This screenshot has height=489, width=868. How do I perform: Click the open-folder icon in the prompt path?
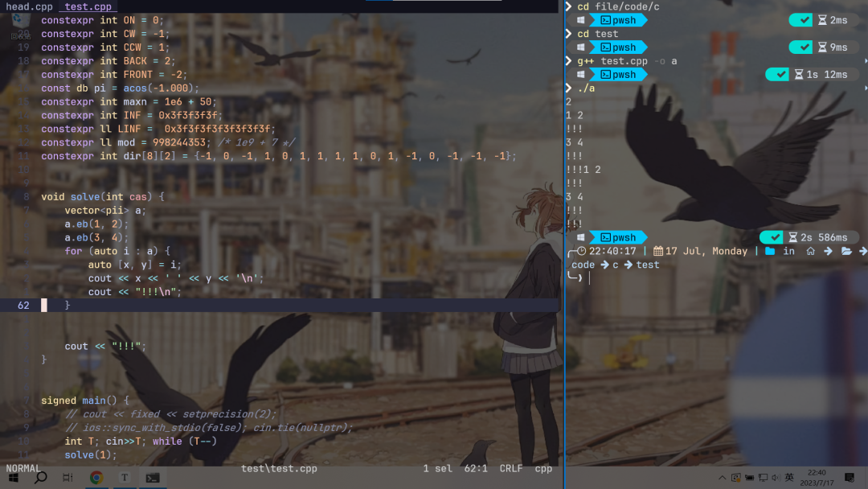point(846,251)
